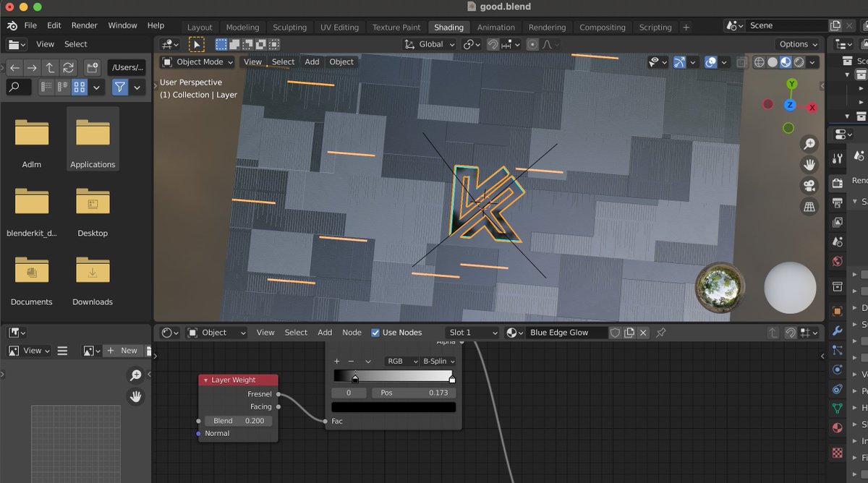Switch to the Modeling workspace tab

pyautogui.click(x=242, y=27)
